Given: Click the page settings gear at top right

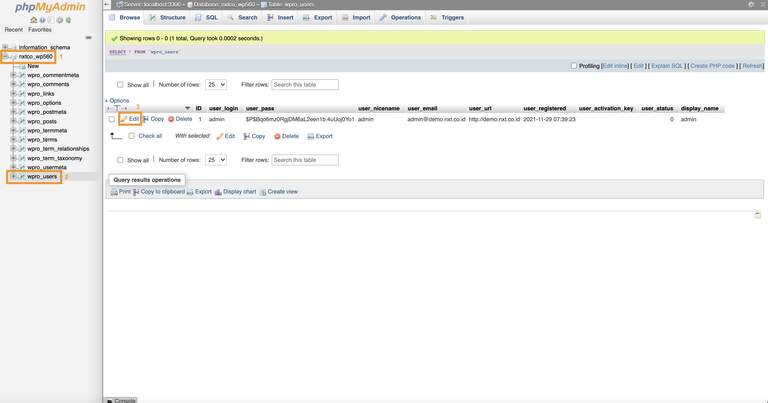Looking at the screenshot, I should (x=751, y=4).
